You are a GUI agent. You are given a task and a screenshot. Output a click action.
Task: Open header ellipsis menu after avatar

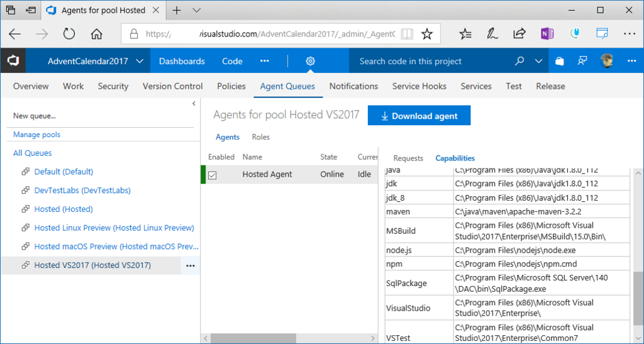(631, 61)
